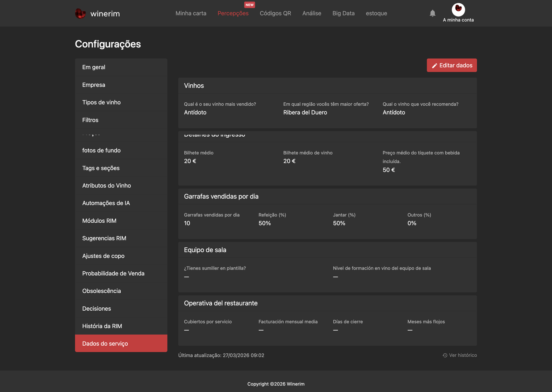The height and width of the screenshot is (392, 552).
Task: Open Obsolescência settings
Action: click(x=121, y=291)
